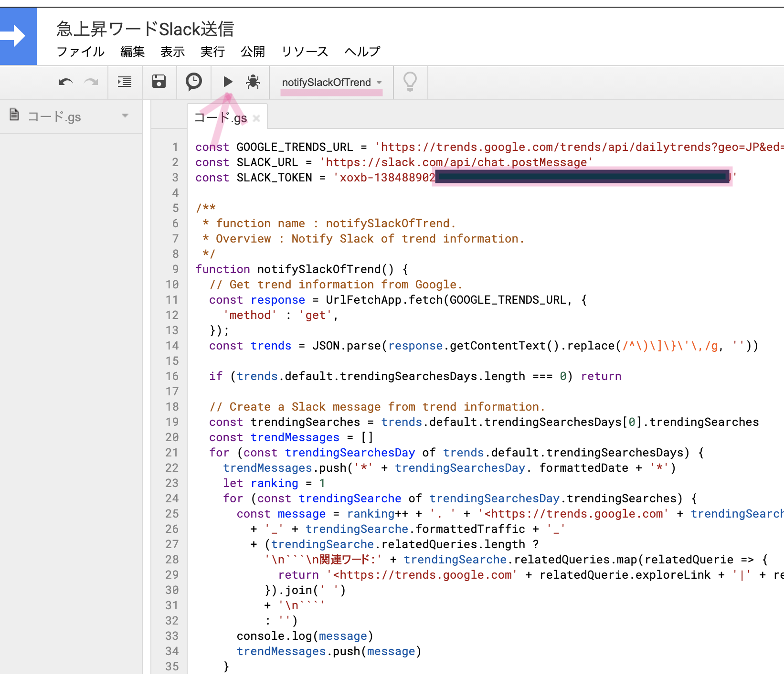Run the selected function
784x689 pixels.
228,82
